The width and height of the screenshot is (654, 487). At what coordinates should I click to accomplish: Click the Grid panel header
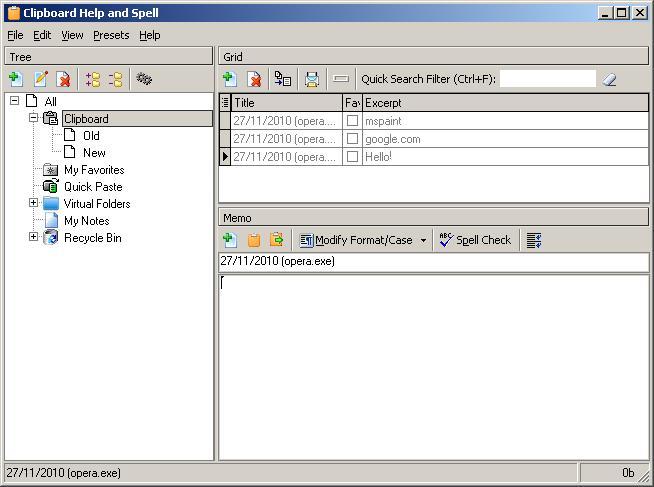(434, 56)
